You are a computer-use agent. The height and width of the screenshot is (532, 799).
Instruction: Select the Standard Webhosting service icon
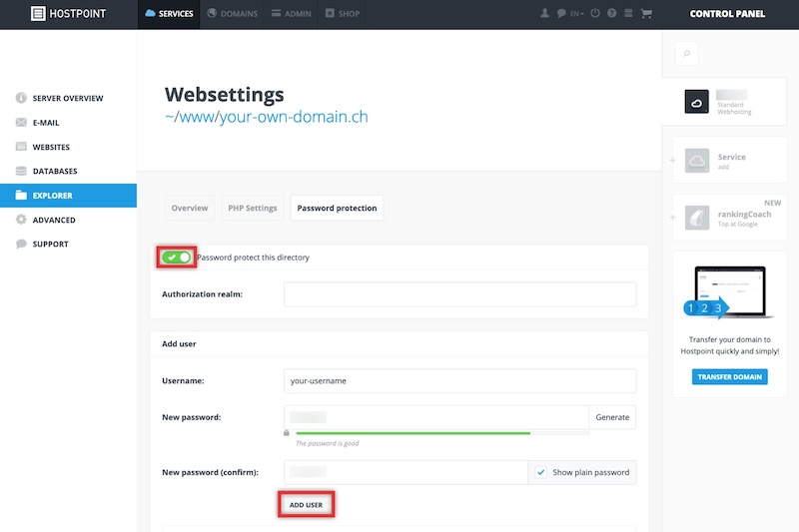coord(696,101)
